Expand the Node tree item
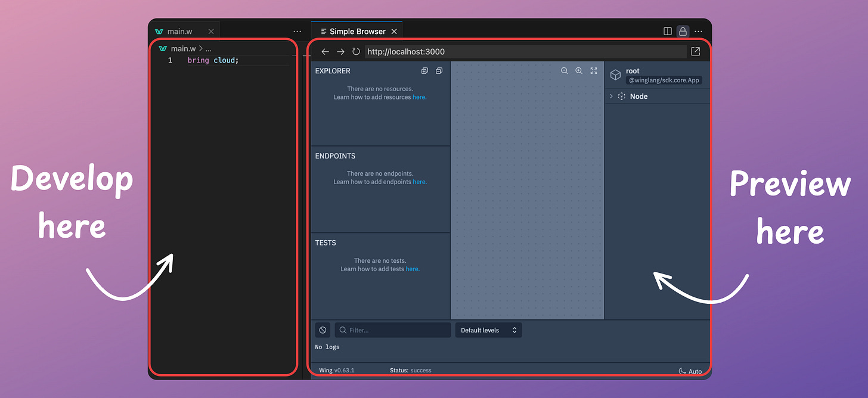The height and width of the screenshot is (398, 868). coord(610,96)
